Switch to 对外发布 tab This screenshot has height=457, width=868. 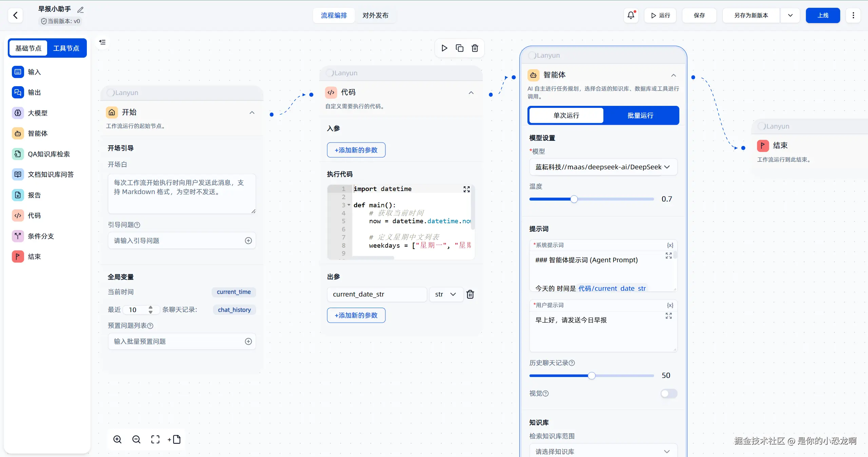[x=375, y=15]
